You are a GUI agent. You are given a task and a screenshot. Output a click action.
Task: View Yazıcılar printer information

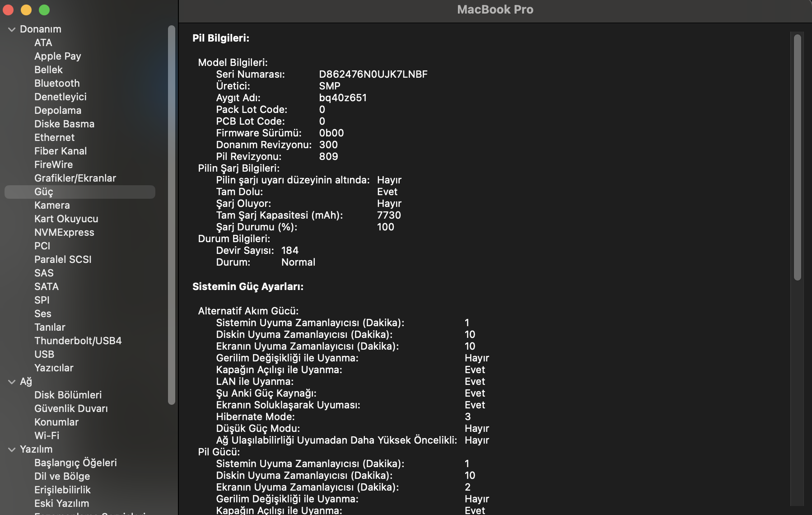tap(54, 368)
